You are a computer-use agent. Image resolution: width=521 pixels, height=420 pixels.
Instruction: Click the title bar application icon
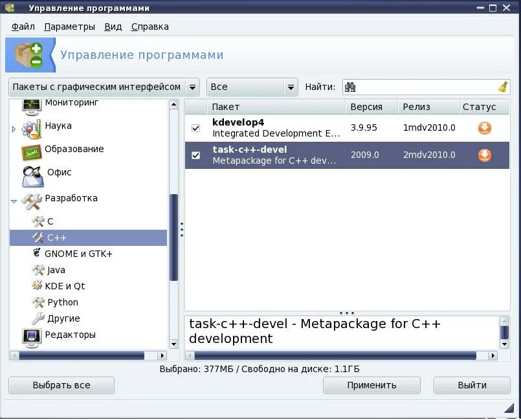[10, 7]
